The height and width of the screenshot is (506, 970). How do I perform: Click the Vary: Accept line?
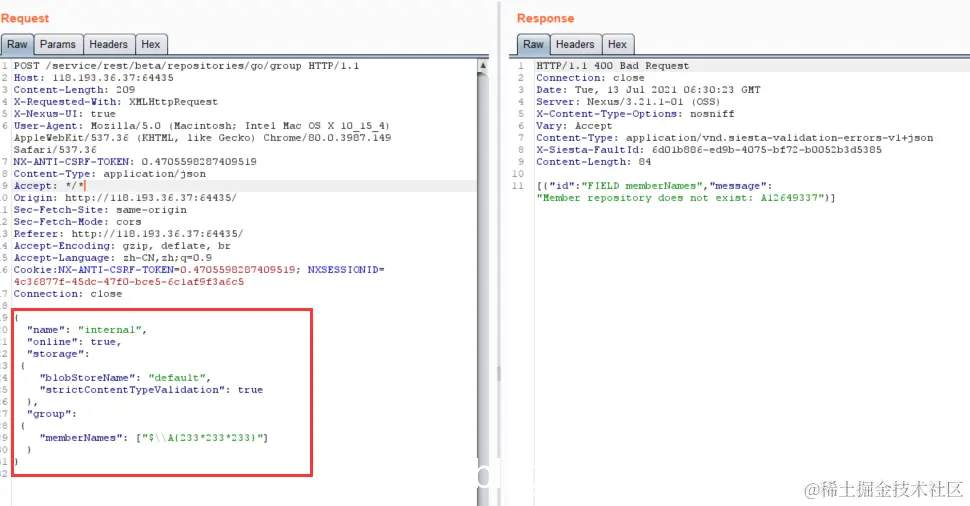(x=574, y=126)
